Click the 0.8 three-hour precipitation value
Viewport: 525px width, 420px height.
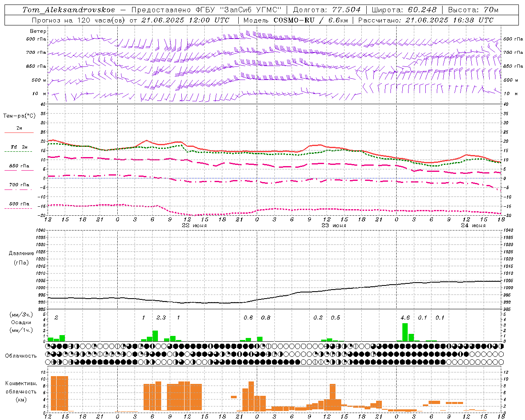click(266, 318)
